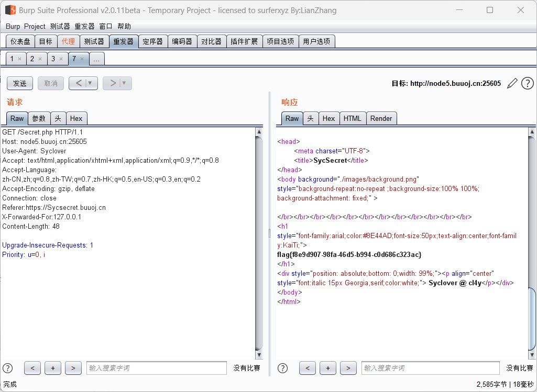Click the response panel help icon

[282, 368]
